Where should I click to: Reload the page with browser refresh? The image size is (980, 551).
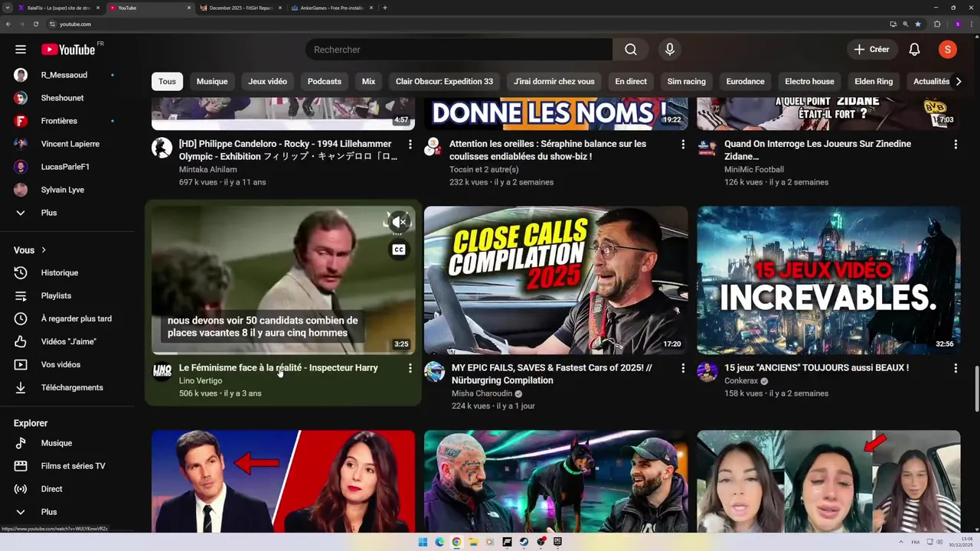36,24
